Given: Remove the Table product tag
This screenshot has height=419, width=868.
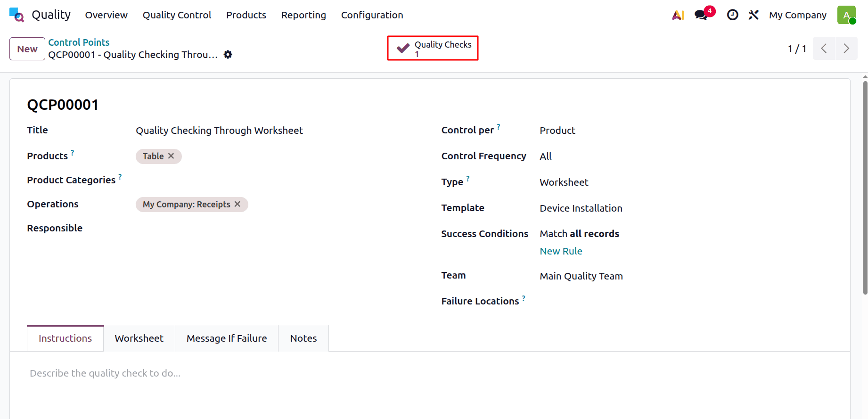Looking at the screenshot, I should click(x=171, y=156).
